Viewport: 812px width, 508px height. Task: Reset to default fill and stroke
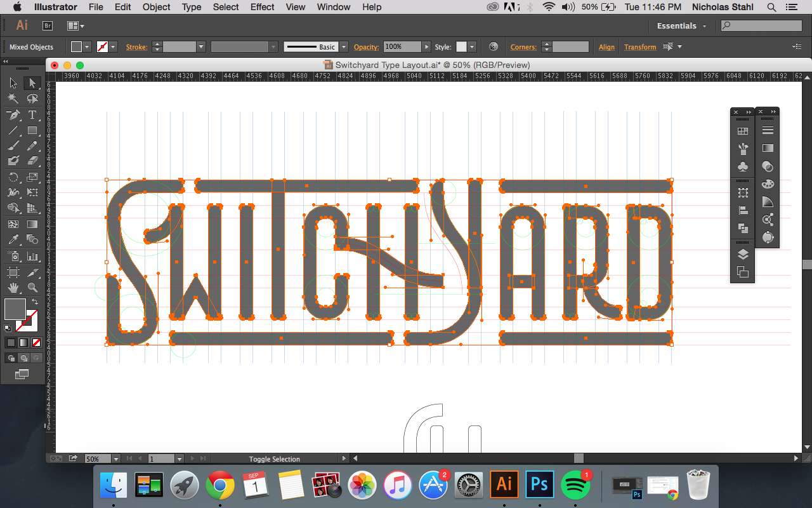[8, 328]
